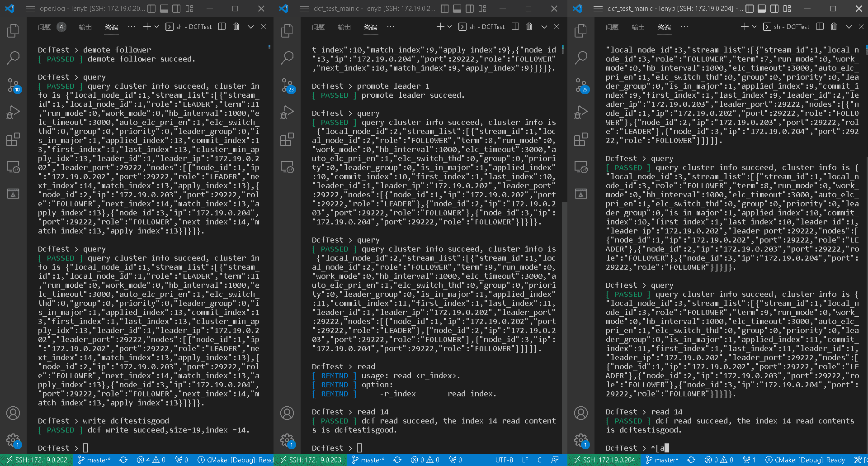
Task: Collapse panel chevron in the oper.log window
Action: point(251,27)
